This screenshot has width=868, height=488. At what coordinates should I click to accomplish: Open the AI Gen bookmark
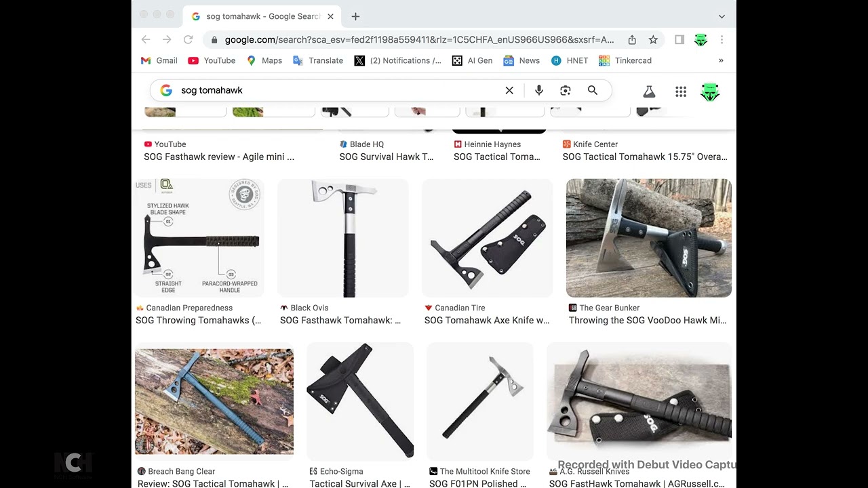tap(473, 60)
